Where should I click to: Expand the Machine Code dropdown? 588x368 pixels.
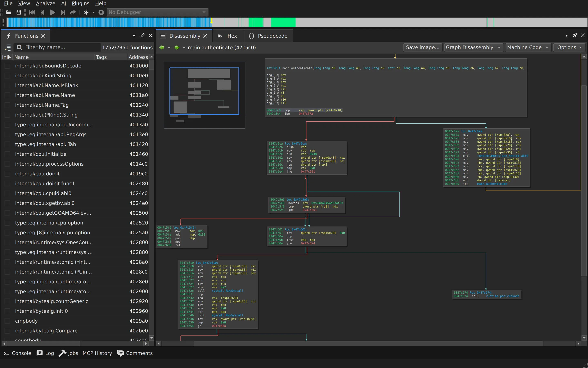point(528,47)
